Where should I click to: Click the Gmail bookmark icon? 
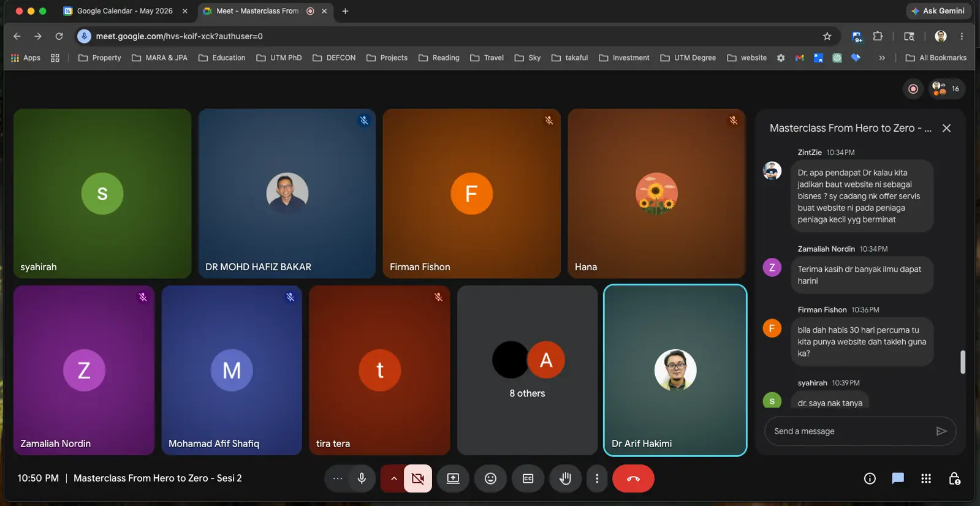pyautogui.click(x=799, y=58)
